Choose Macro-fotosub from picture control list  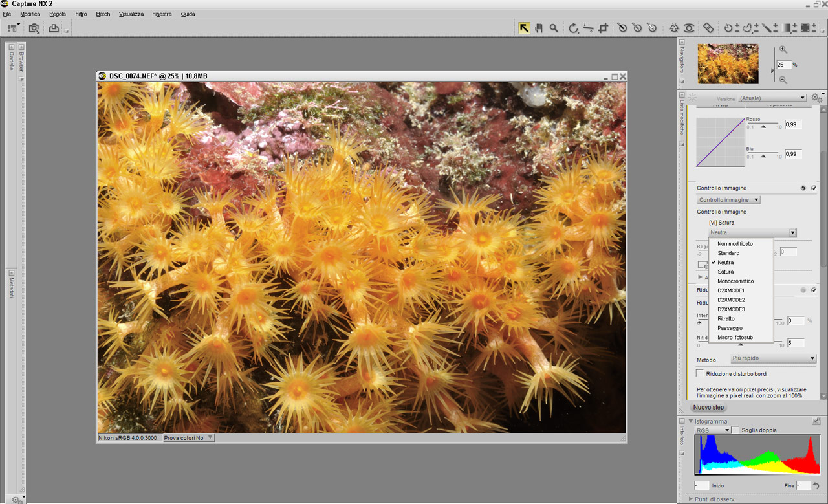coord(741,338)
